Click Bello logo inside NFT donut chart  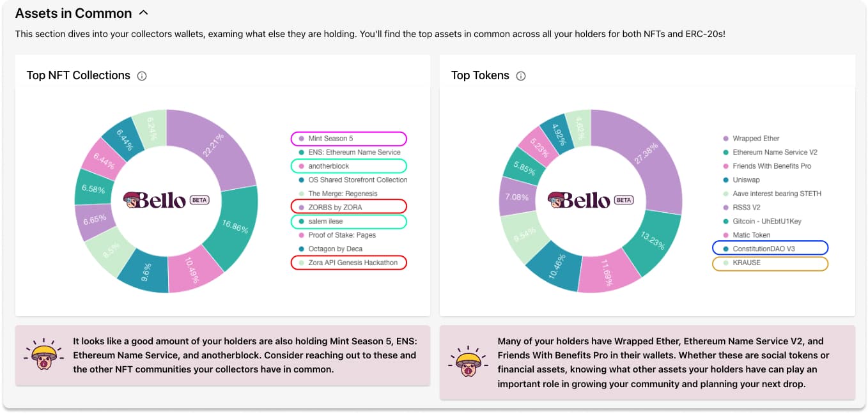[154, 200]
